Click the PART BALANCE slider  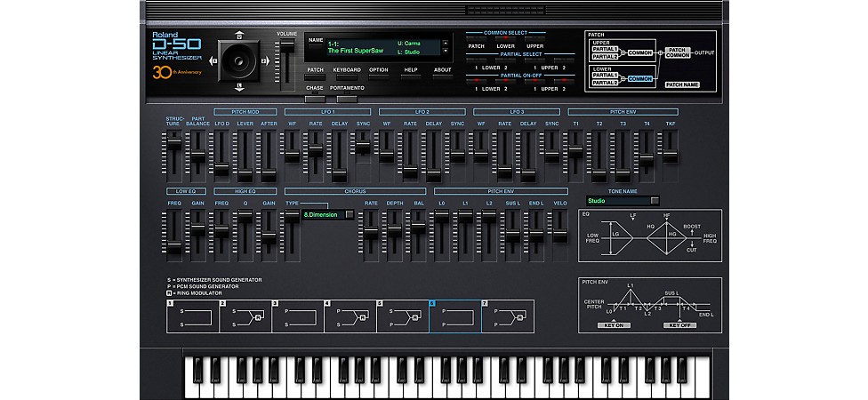click(197, 156)
